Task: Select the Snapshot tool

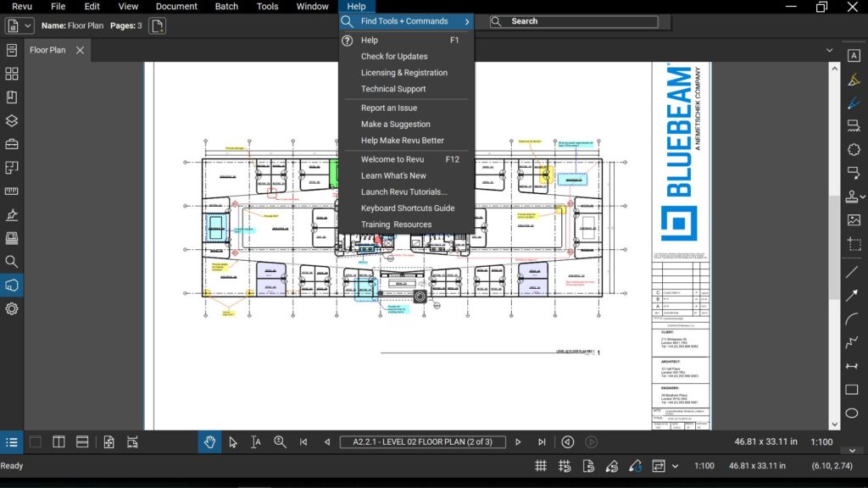Action: (854, 243)
